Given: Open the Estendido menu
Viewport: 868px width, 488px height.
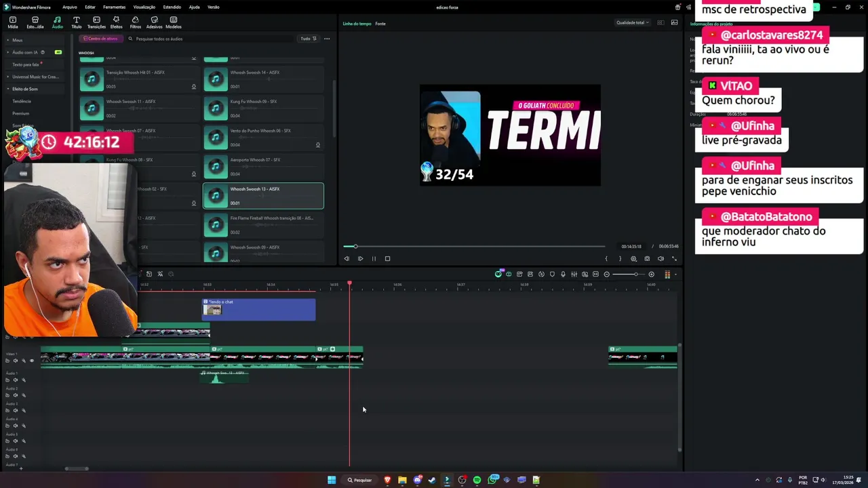Looking at the screenshot, I should tap(172, 7).
